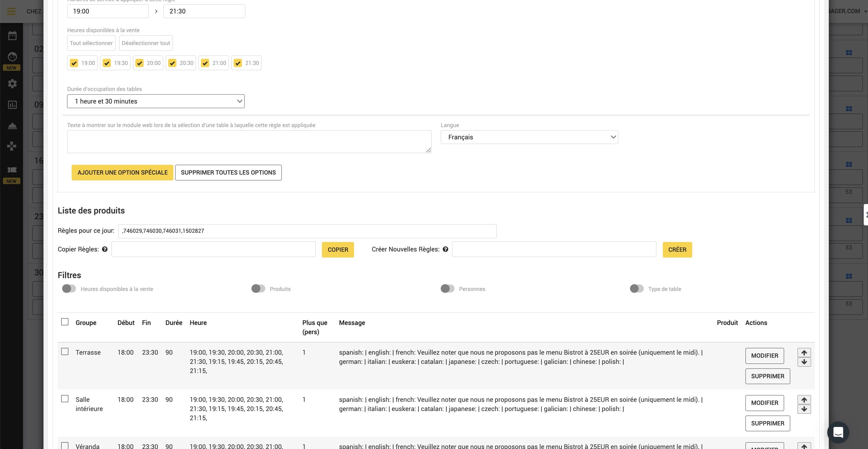Toggle the Type de table filter

point(636,289)
